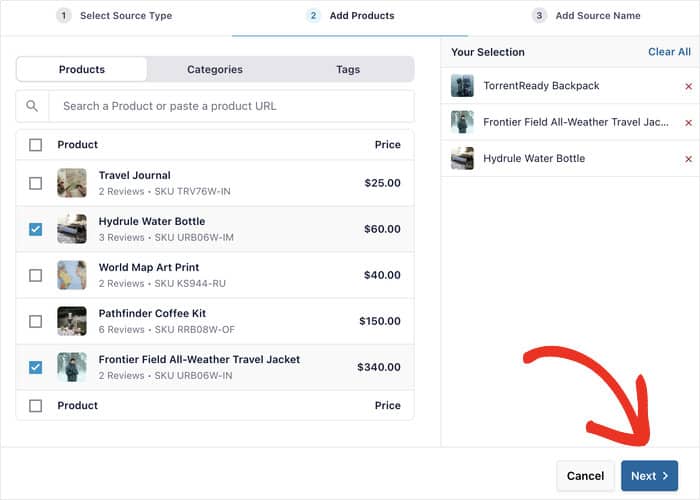Click Hydrule Water Bottle list thumbnail
The image size is (700, 500).
72,229
